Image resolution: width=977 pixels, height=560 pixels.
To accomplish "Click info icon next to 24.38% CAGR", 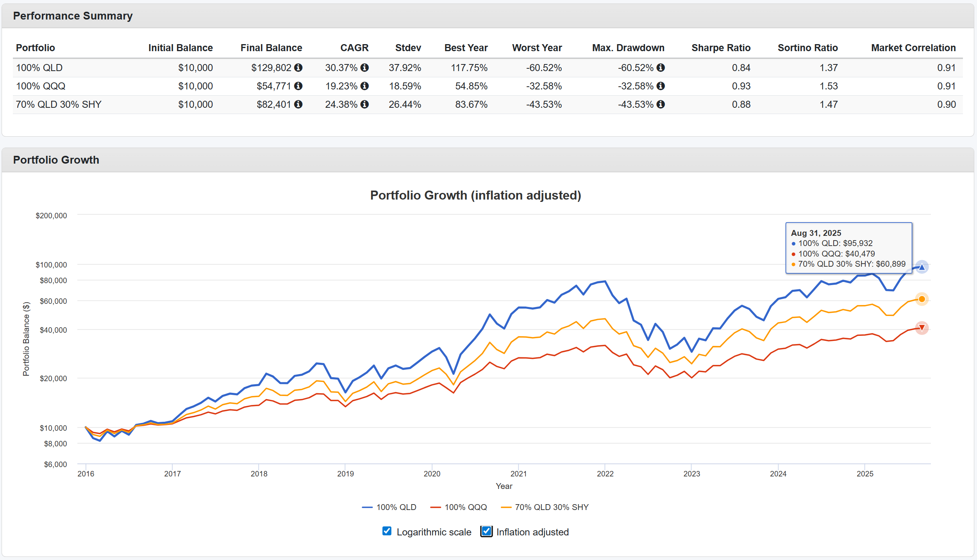I will (x=364, y=104).
